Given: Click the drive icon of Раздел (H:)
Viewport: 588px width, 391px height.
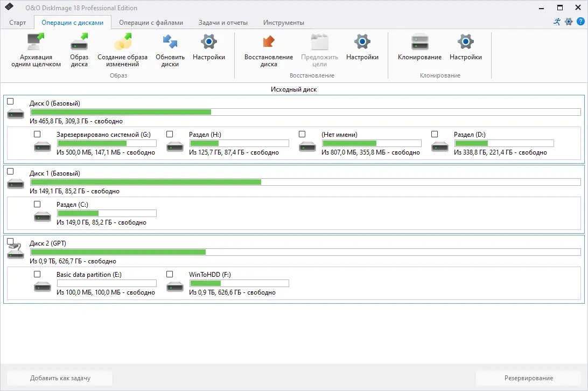Looking at the screenshot, I should tap(175, 146).
